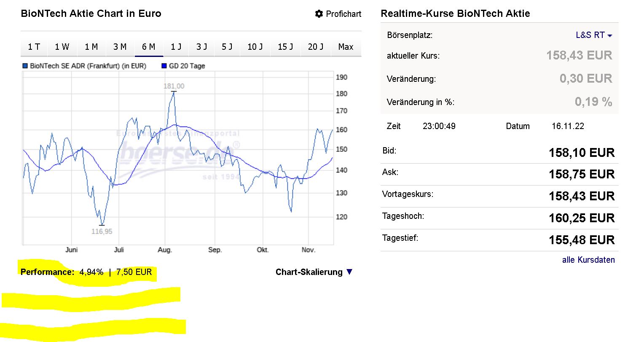This screenshot has height=342, width=644.
Task: Open the alle Kursdaten link
Action: coord(588,260)
